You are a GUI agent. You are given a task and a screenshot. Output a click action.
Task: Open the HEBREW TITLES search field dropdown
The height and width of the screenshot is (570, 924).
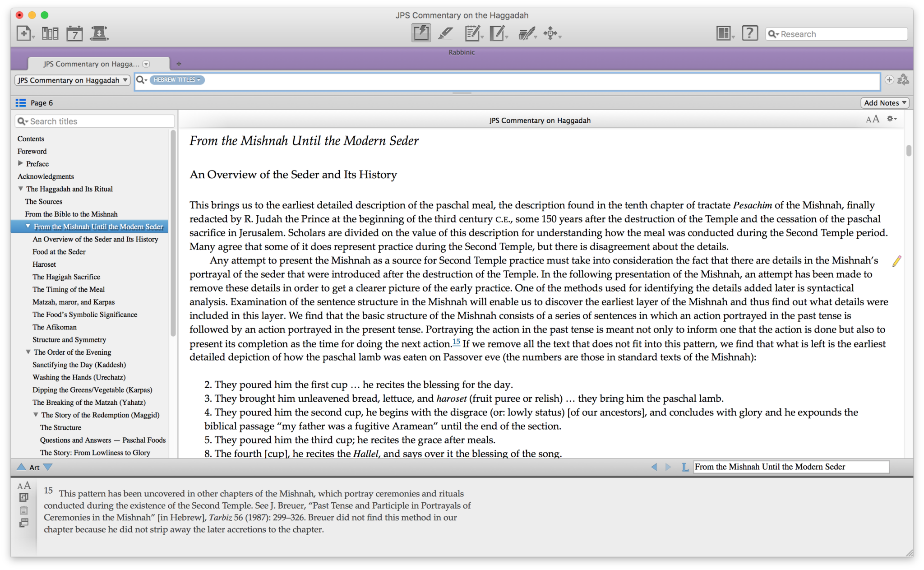pyautogui.click(x=177, y=80)
